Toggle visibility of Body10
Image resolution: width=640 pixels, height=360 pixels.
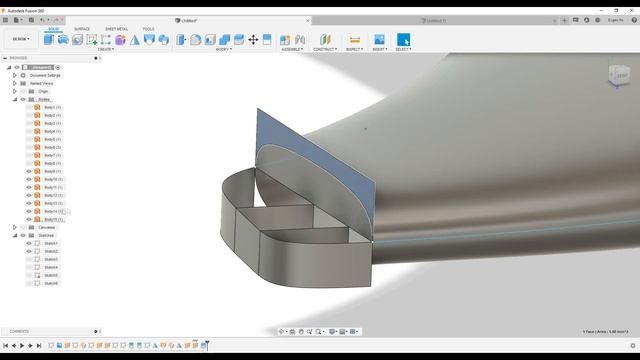pos(29,179)
